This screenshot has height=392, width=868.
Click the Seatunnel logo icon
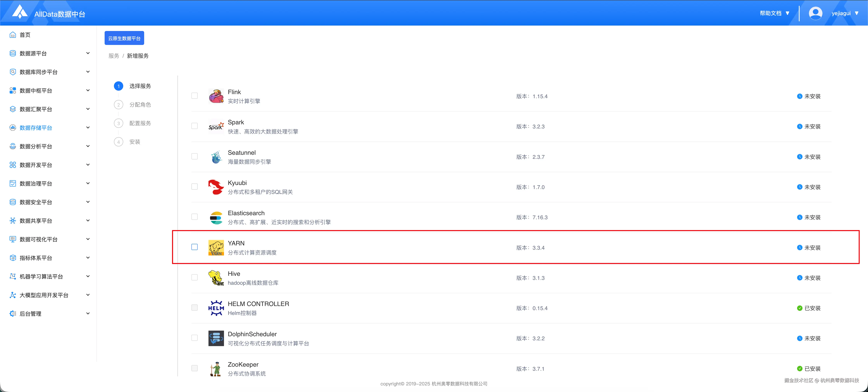click(216, 157)
